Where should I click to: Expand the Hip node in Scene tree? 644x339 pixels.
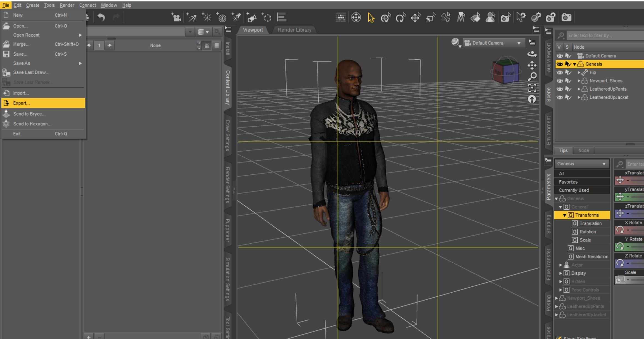579,72
